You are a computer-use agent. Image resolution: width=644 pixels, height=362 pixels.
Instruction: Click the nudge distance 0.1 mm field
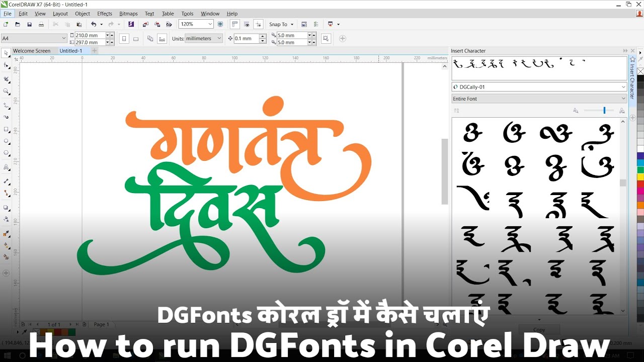pyautogui.click(x=246, y=38)
